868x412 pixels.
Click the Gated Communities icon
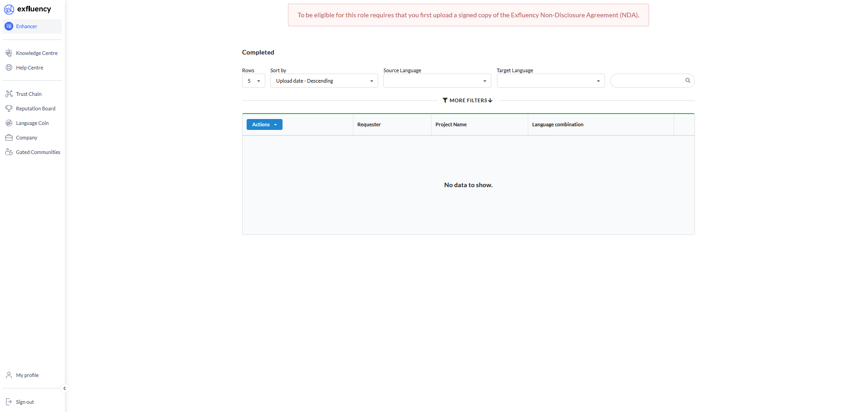(x=9, y=152)
